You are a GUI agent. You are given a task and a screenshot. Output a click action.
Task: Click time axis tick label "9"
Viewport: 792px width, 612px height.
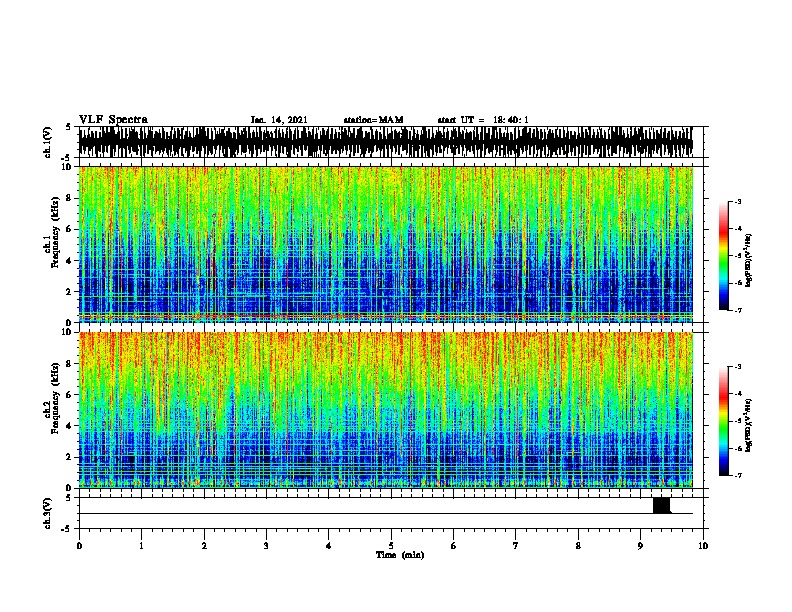[640, 546]
